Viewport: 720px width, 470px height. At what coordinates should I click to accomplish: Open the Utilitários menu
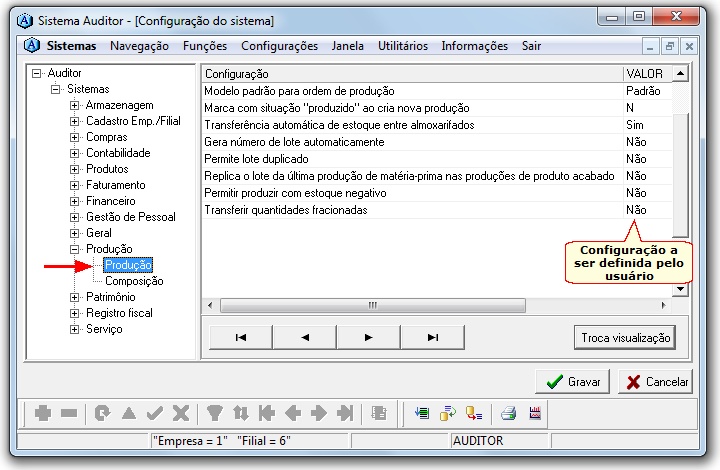pos(402,46)
